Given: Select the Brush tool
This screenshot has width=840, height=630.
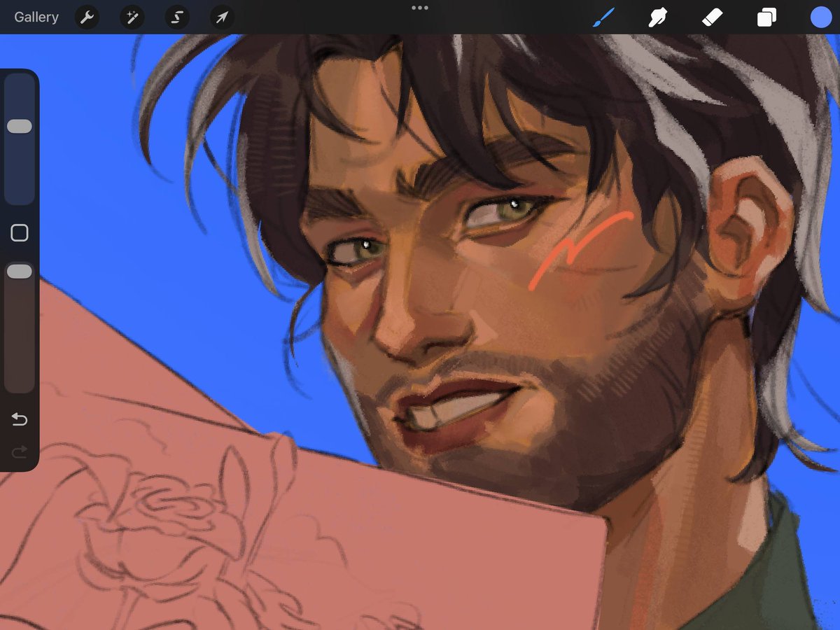Looking at the screenshot, I should pos(603,17).
